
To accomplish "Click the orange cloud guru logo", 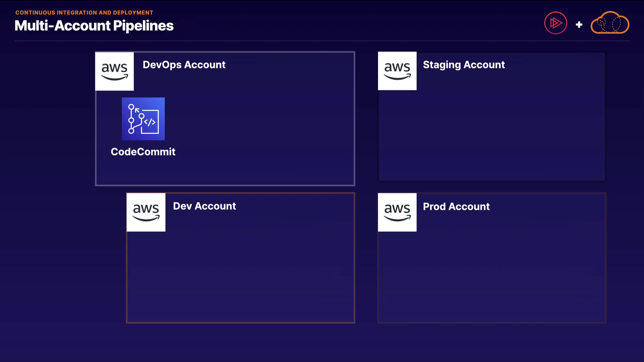I will click(x=610, y=23).
